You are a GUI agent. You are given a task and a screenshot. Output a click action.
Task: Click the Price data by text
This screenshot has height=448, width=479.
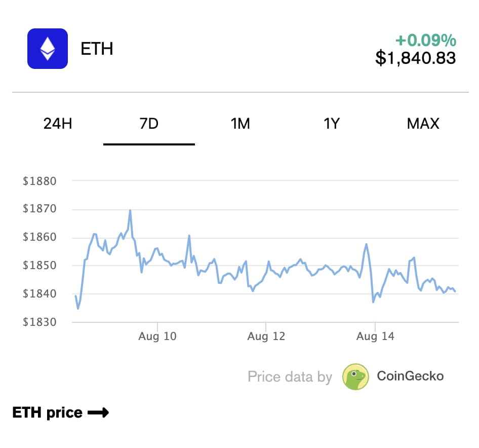(290, 376)
